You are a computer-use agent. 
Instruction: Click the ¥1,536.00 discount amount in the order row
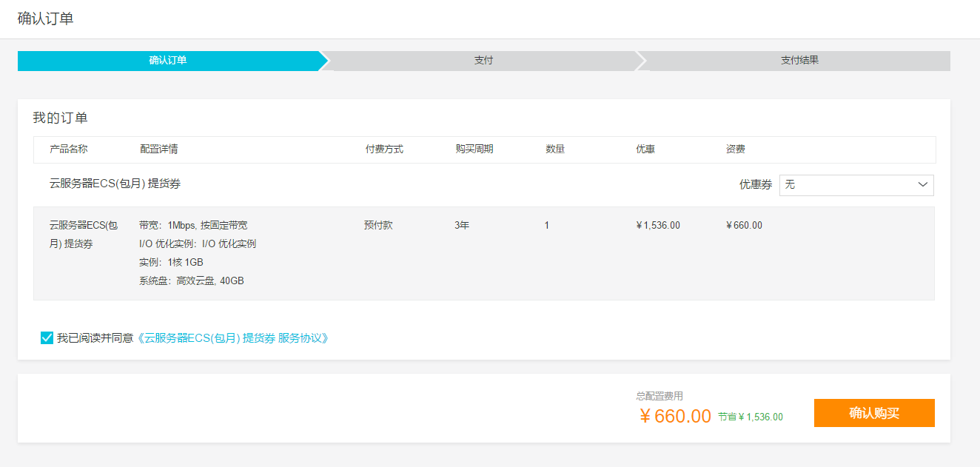(x=658, y=226)
